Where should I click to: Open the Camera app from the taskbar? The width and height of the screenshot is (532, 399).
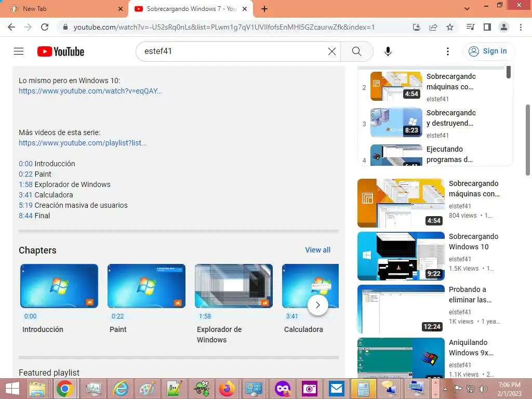[309, 389]
